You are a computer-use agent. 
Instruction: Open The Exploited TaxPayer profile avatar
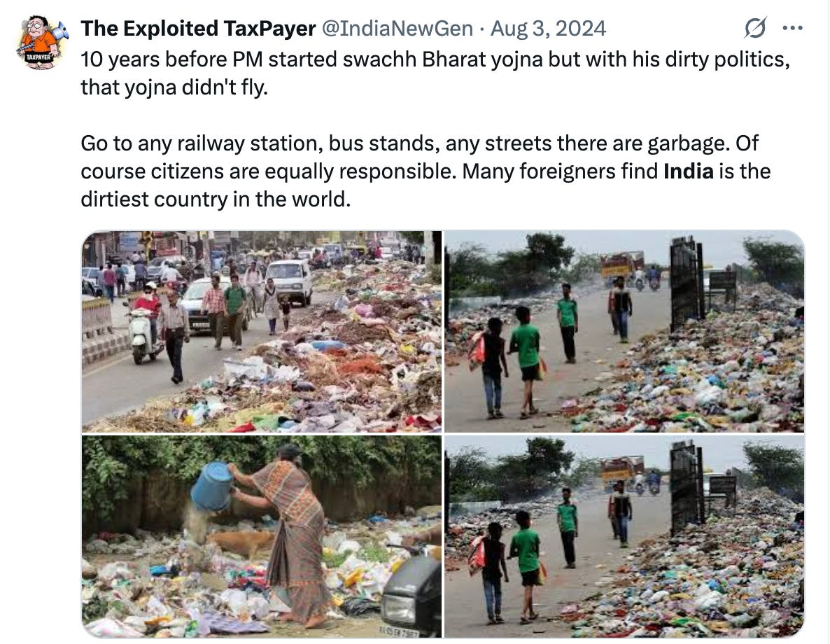tap(42, 43)
